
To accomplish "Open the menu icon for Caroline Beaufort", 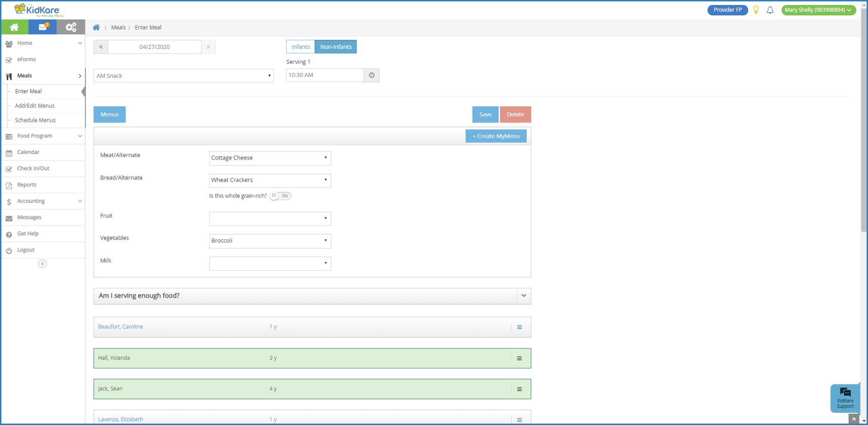I will pyautogui.click(x=519, y=327).
